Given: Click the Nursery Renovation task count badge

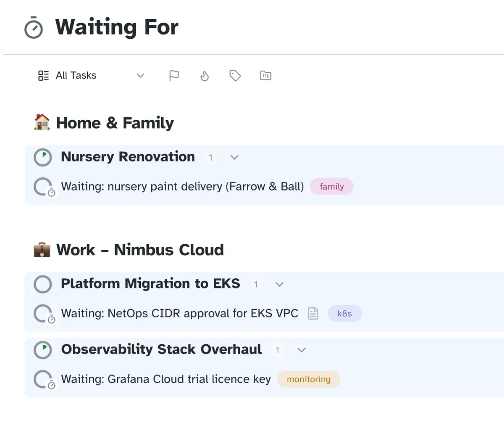Looking at the screenshot, I should coord(210,158).
